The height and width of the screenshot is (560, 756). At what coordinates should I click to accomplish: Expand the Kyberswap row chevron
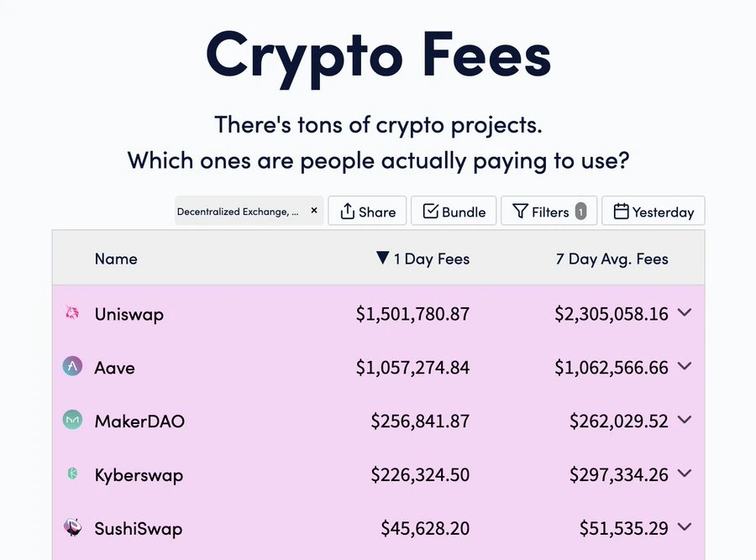pyautogui.click(x=685, y=474)
